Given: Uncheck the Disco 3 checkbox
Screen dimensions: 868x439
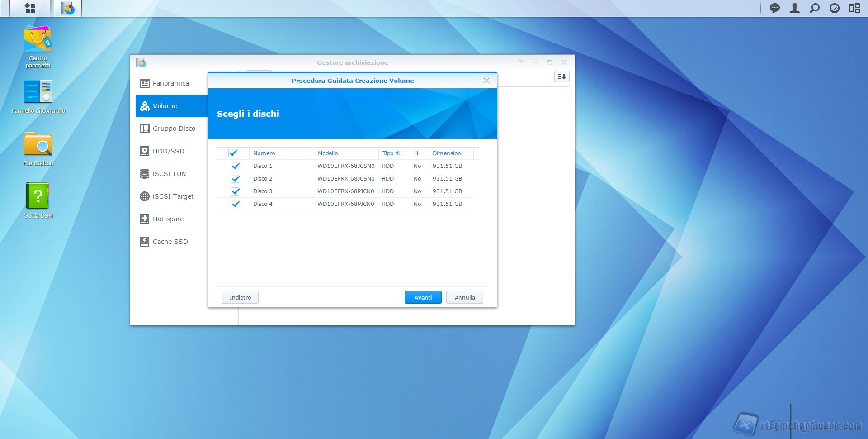Looking at the screenshot, I should coord(236,191).
